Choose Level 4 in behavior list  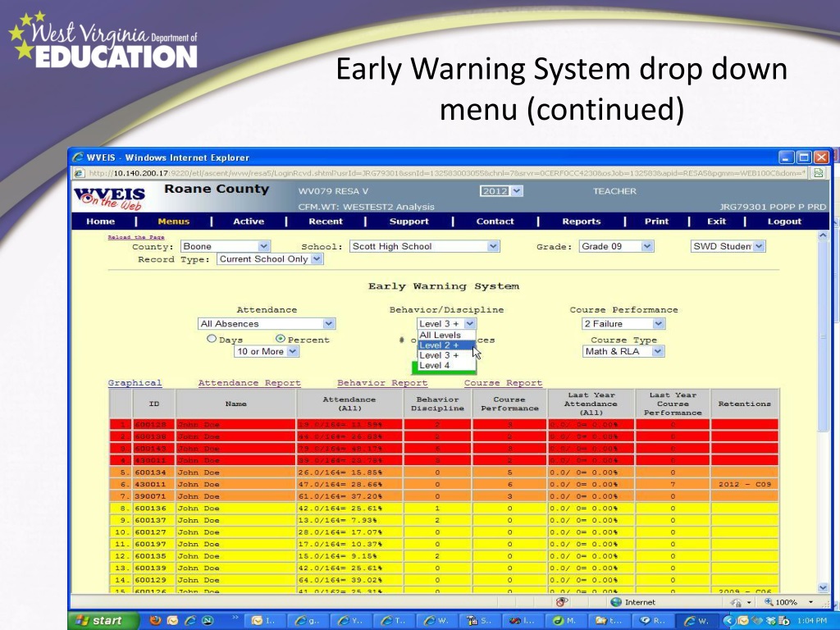[x=446, y=365]
